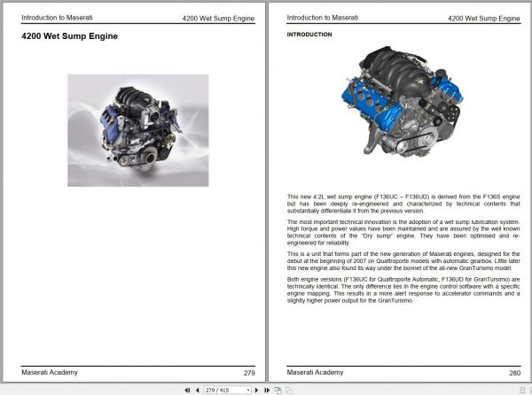Image resolution: width=532 pixels, height=395 pixels.
Task: Click the page number field showing 279 / 415
Action: coord(228,391)
